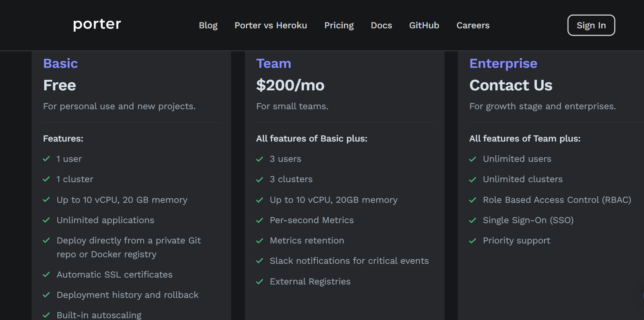Click 'Role Based Access Control (RBAC)' text
The image size is (644, 320).
click(557, 200)
